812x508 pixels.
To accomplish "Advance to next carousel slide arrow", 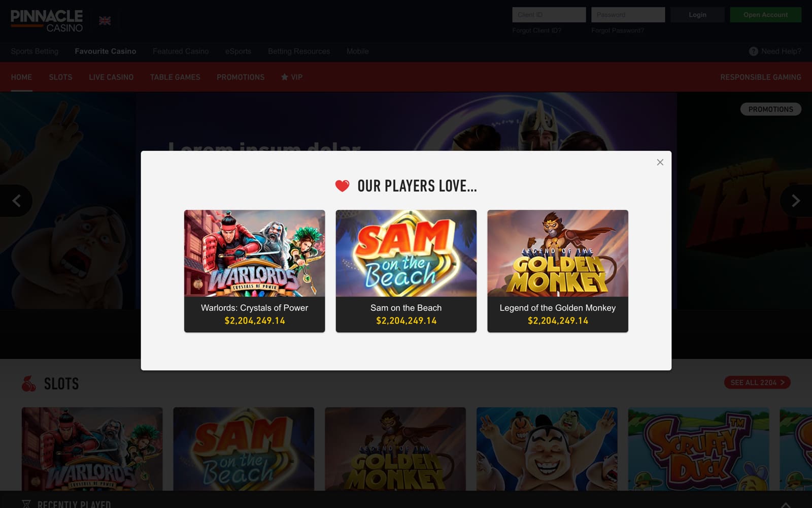I will 796,201.
